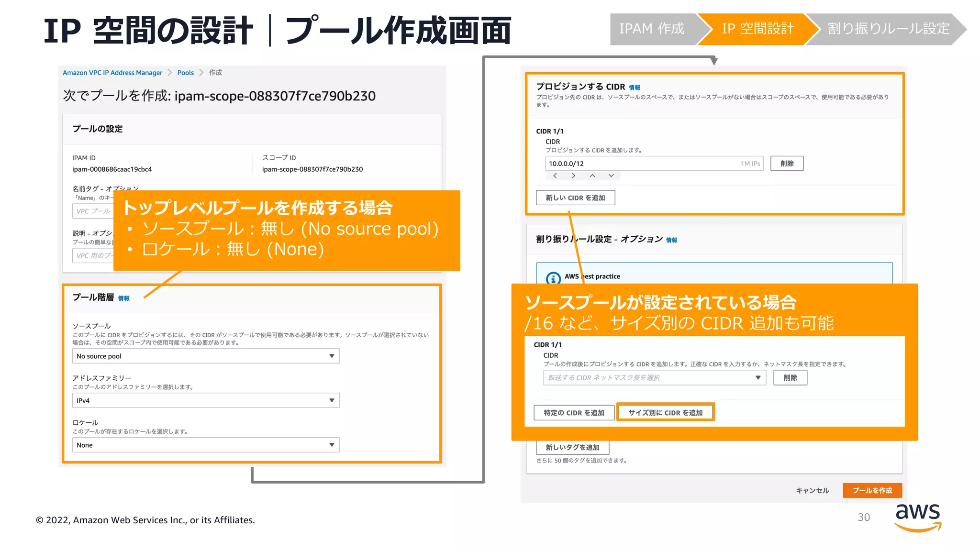Shift CIDR with right chevron arrow

(573, 176)
